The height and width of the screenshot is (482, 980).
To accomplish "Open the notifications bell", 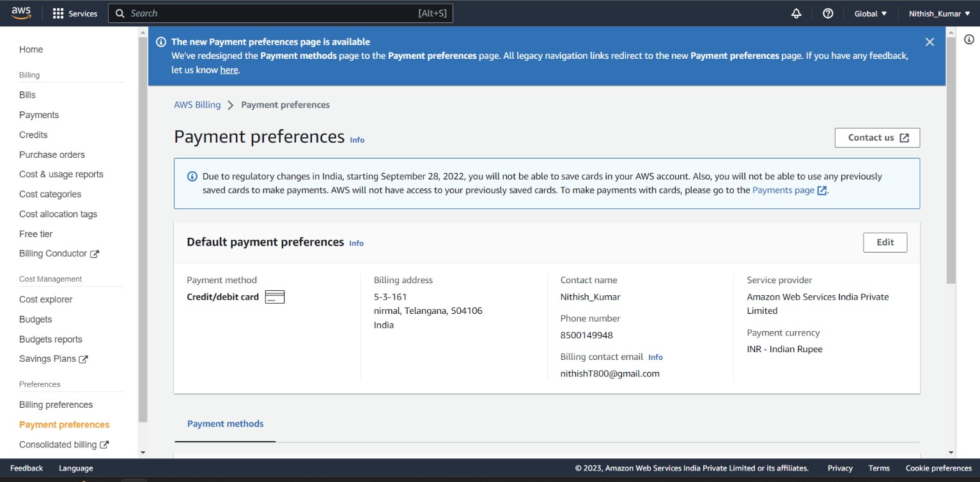I will click(796, 13).
